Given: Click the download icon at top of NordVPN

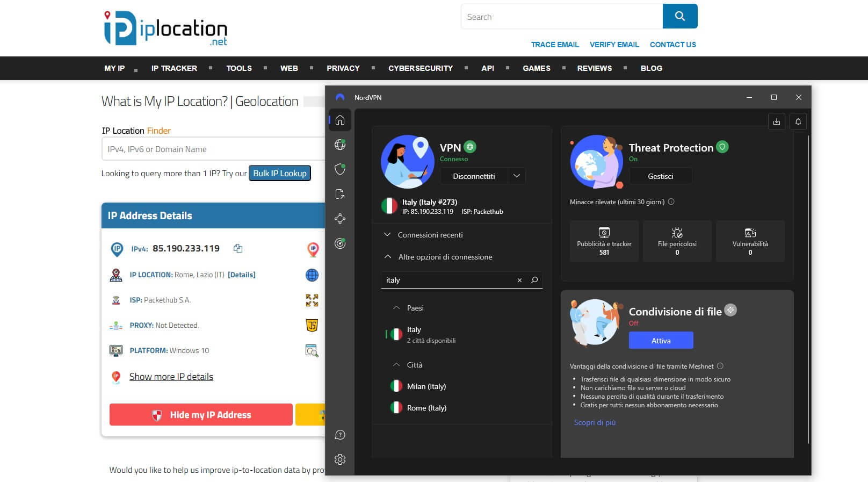Looking at the screenshot, I should tap(777, 121).
